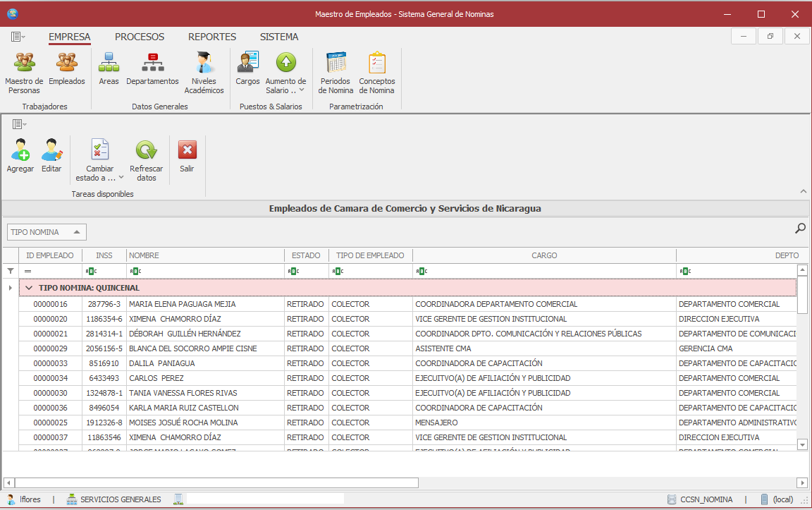
Task: Open the Areas catalog
Action: [x=109, y=68]
